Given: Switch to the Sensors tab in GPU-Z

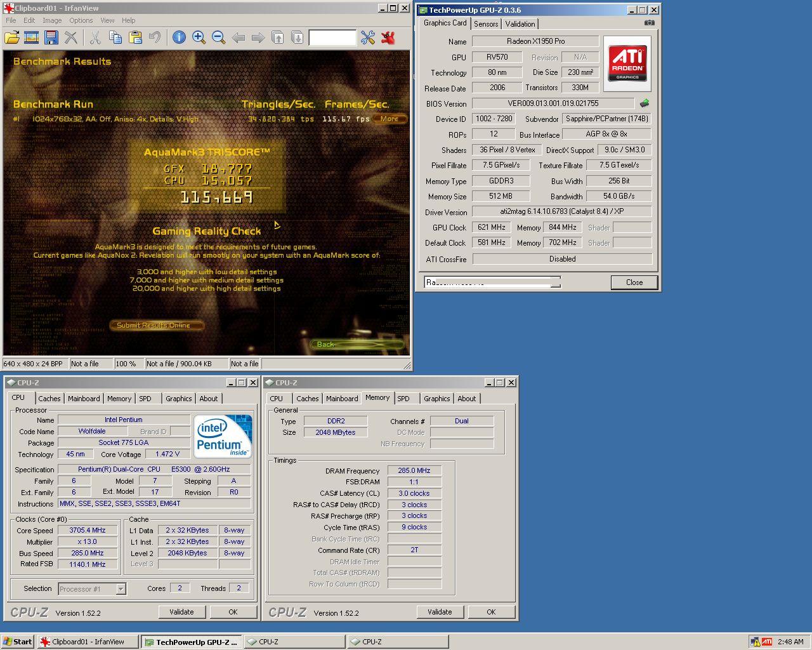Looking at the screenshot, I should tap(486, 24).
